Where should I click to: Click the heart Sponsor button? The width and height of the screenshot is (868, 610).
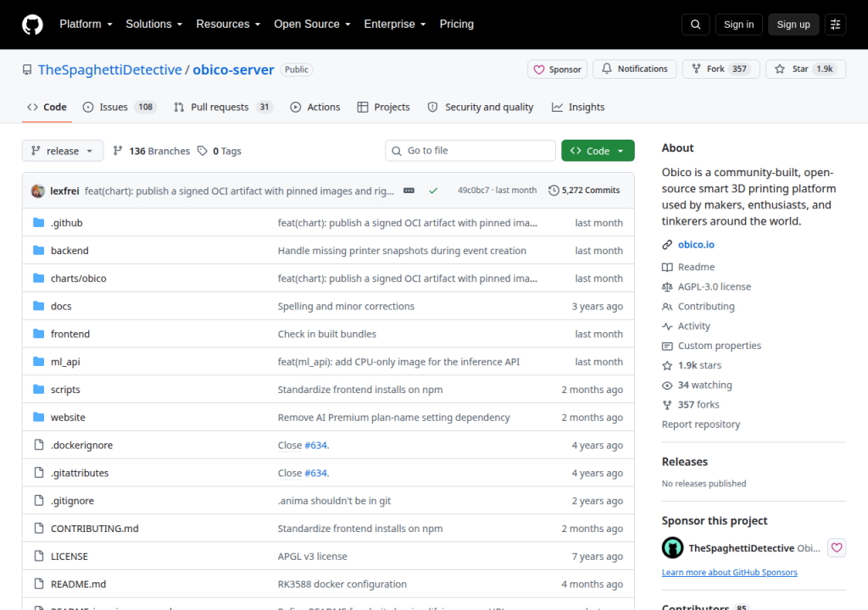tap(557, 69)
